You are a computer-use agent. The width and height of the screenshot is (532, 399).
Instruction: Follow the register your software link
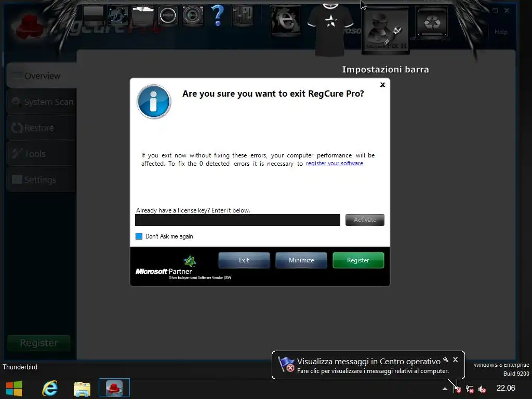pos(335,163)
